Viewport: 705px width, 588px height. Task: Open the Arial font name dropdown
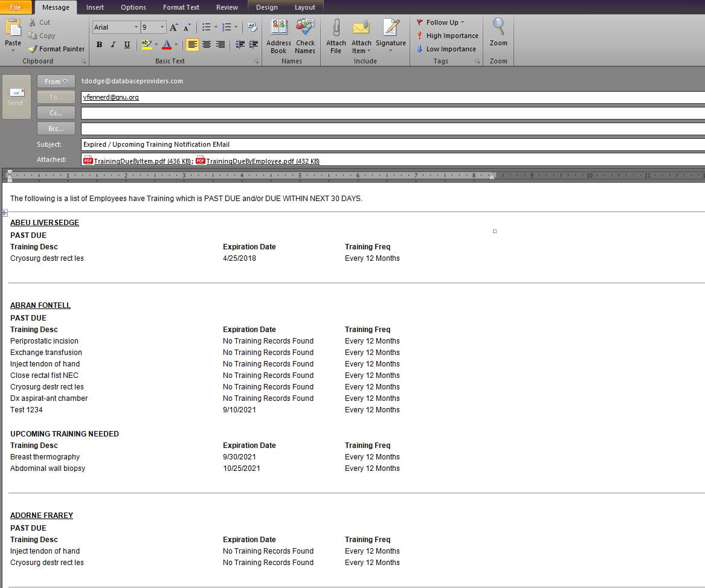pyautogui.click(x=136, y=27)
